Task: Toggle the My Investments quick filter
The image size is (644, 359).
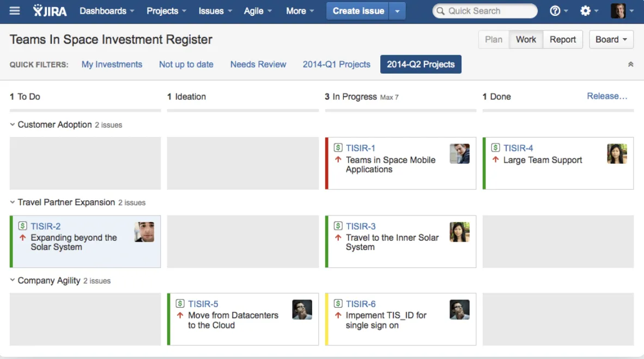Action: (x=112, y=64)
